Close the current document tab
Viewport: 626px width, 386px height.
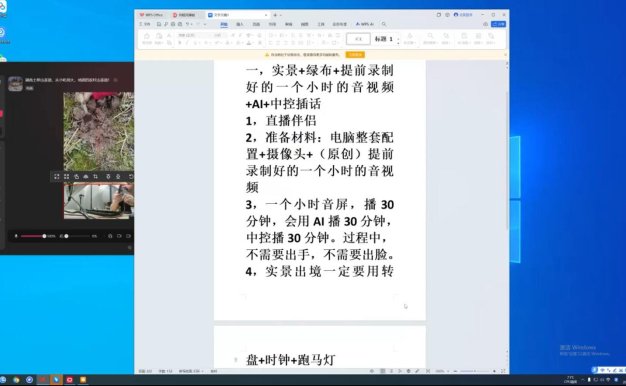(266, 15)
